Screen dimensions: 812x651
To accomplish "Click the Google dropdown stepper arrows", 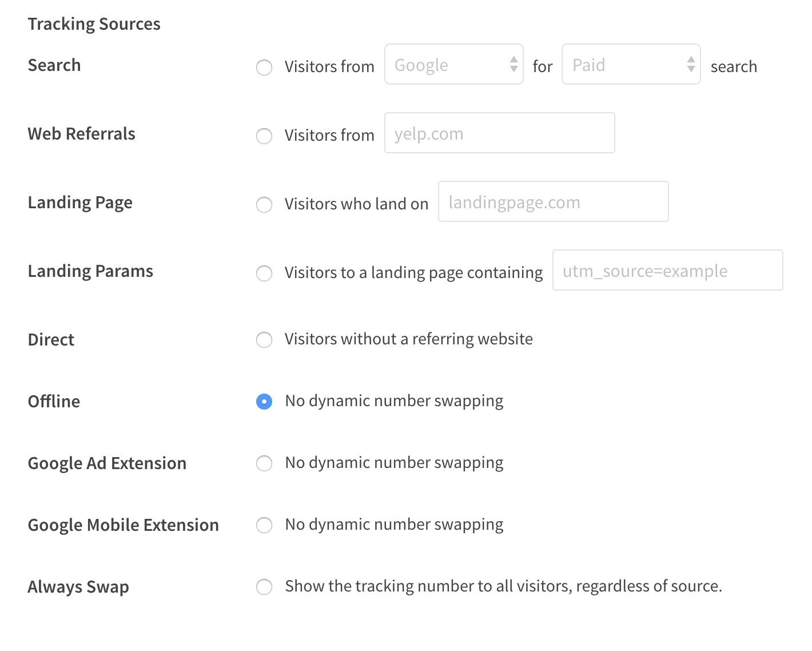I will (x=514, y=65).
